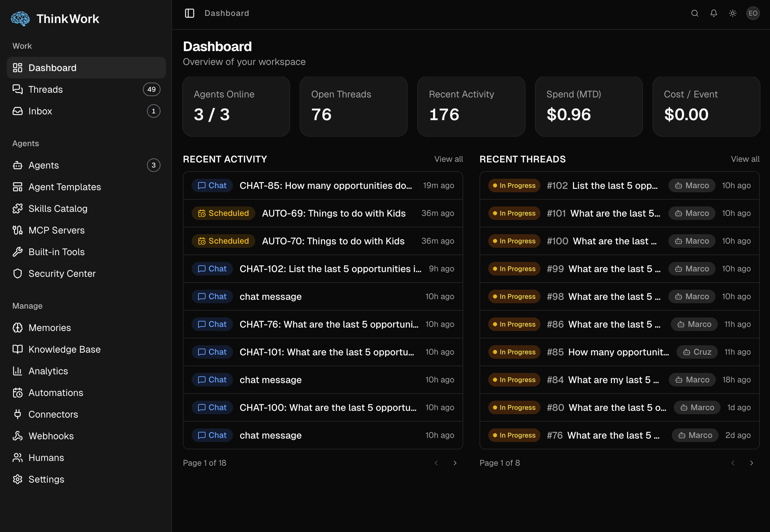This screenshot has height=532, width=770.
Task: Collapse the sidebar with the panel toggle
Action: (190, 13)
